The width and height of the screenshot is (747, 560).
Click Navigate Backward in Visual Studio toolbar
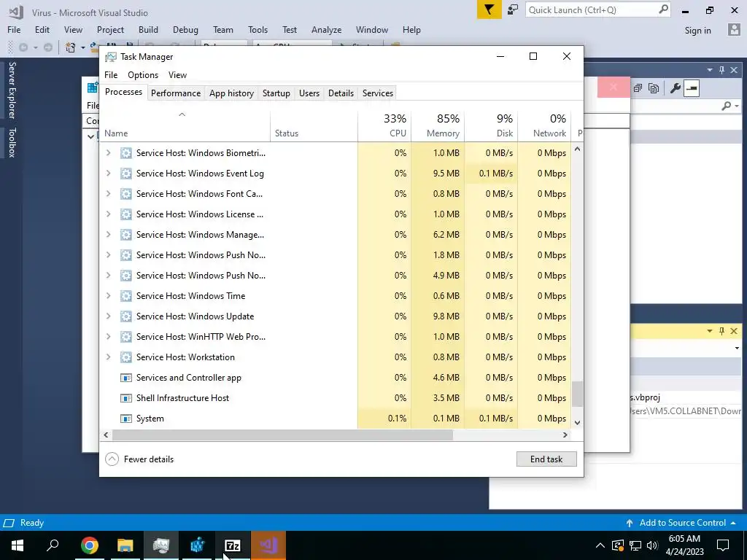coord(23,47)
